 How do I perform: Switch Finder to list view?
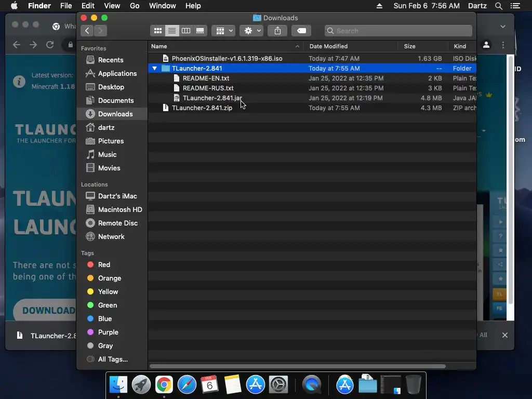pos(172,31)
